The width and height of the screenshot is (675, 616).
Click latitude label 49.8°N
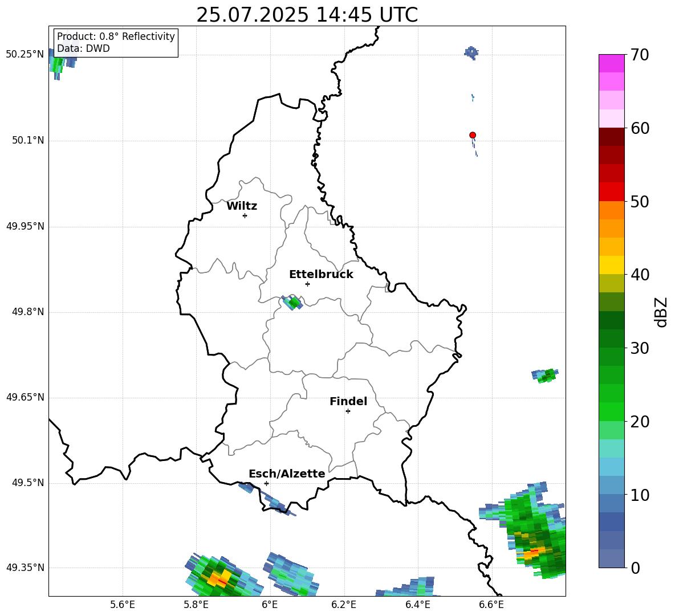(x=28, y=312)
